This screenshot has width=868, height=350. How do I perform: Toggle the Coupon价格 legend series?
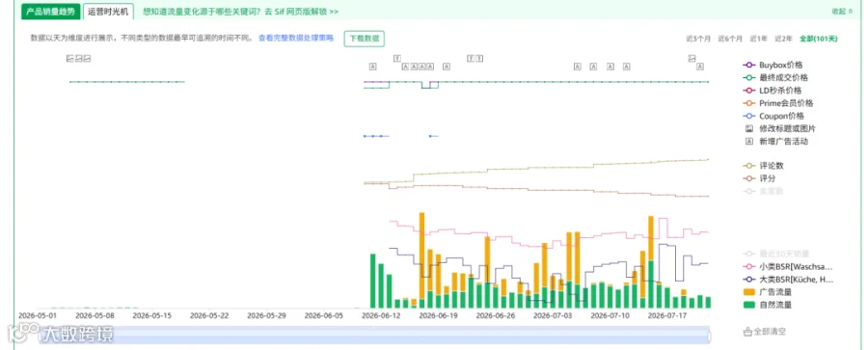pos(773,116)
